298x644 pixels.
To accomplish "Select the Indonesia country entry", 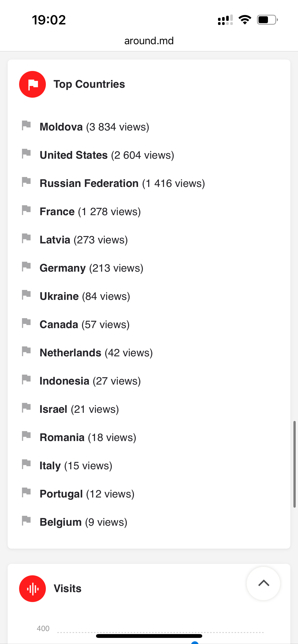I will [x=90, y=381].
